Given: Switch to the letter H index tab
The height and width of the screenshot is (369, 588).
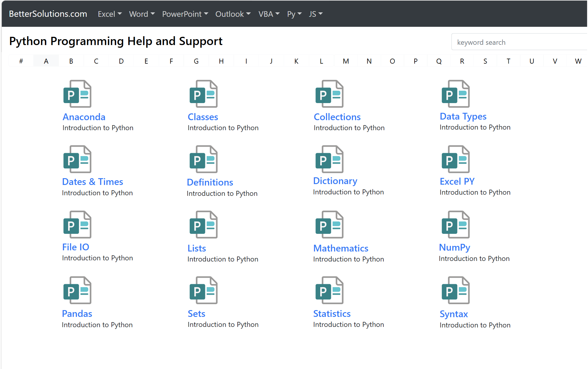Looking at the screenshot, I should [x=221, y=61].
